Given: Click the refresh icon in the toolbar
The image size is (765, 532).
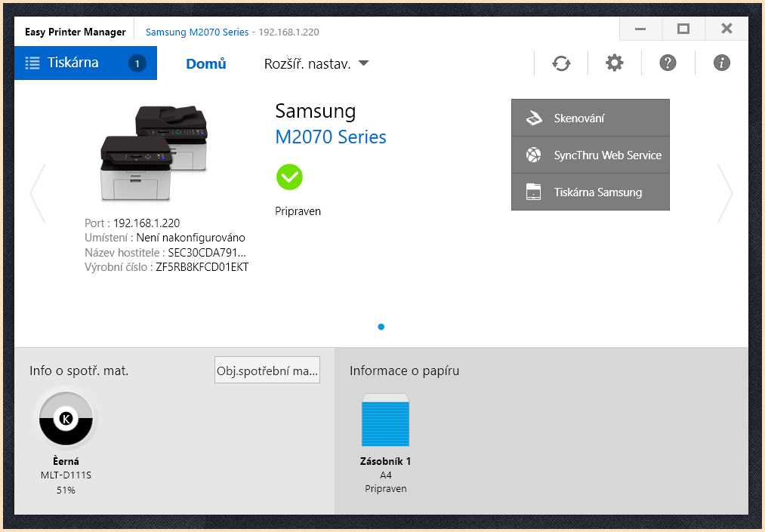Looking at the screenshot, I should [x=561, y=63].
